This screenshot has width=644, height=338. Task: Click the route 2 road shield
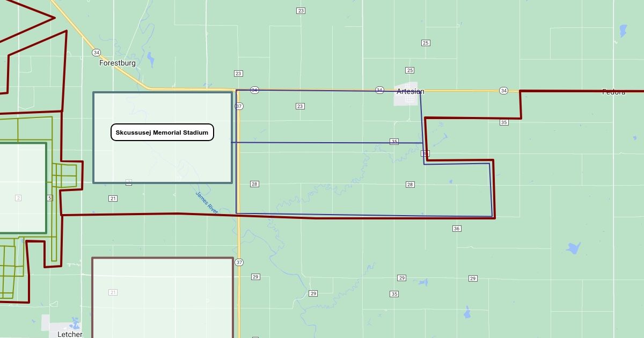18,198
